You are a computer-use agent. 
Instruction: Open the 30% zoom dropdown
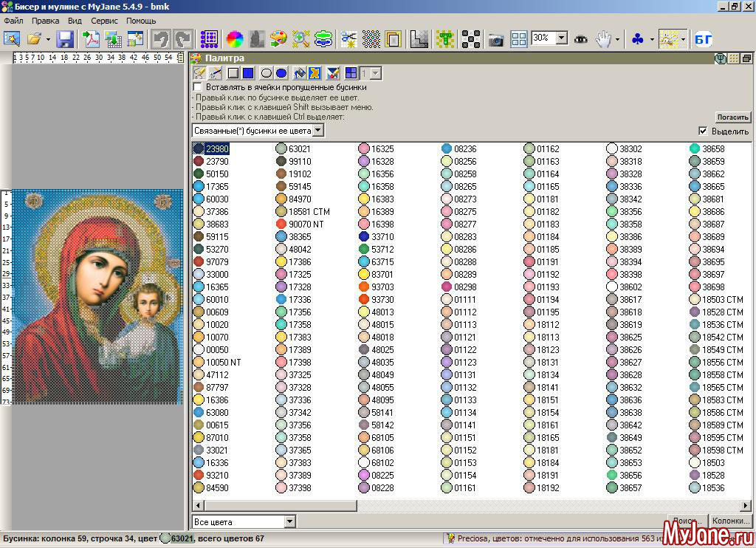point(561,38)
